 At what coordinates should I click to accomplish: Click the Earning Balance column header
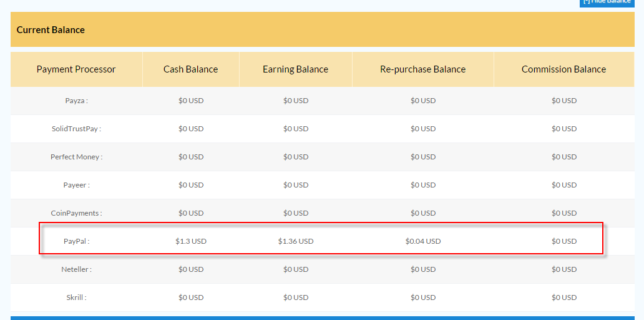295,69
